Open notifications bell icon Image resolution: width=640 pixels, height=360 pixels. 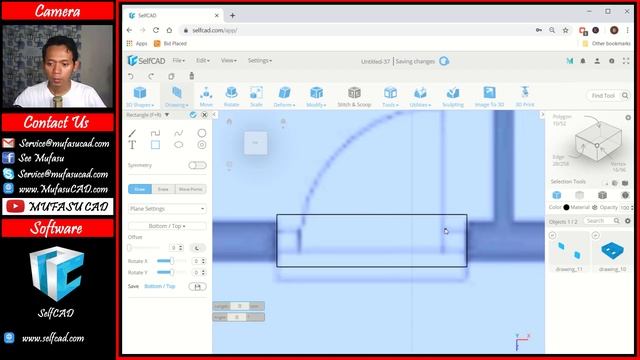click(583, 61)
